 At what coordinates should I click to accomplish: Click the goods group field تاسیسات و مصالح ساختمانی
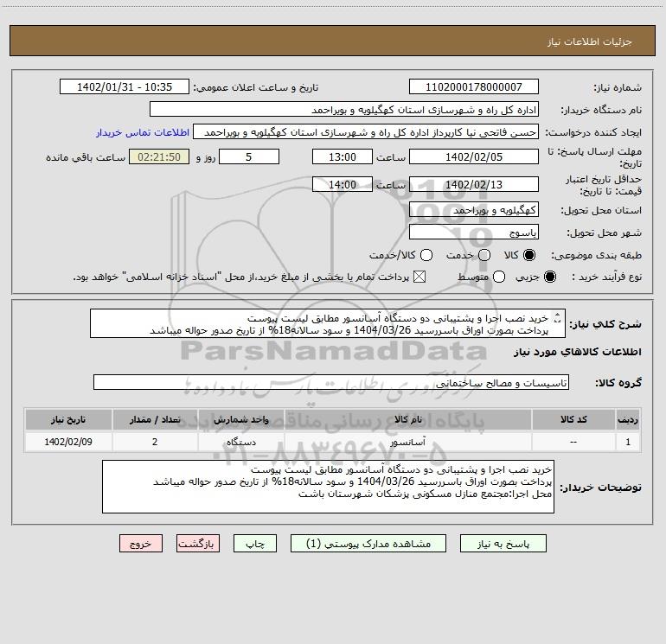(x=331, y=382)
